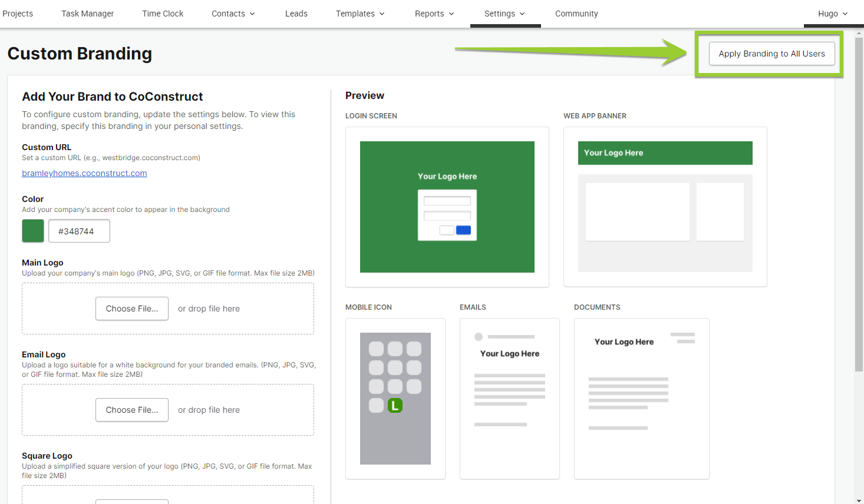
Task: Expand the Contacts dropdown menu
Action: [233, 14]
